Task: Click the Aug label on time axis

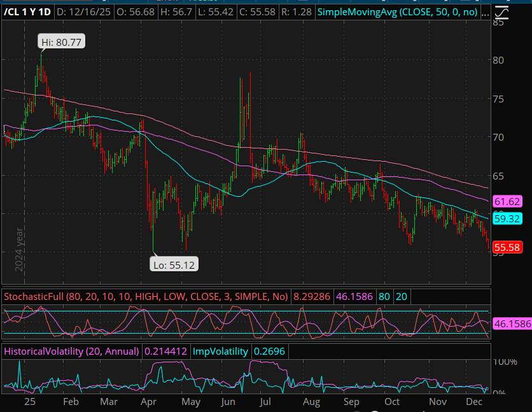Action: coord(311,402)
